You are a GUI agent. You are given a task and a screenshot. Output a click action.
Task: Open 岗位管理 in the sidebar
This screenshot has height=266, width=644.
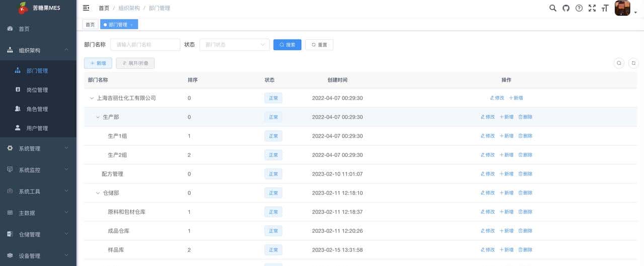coord(37,90)
